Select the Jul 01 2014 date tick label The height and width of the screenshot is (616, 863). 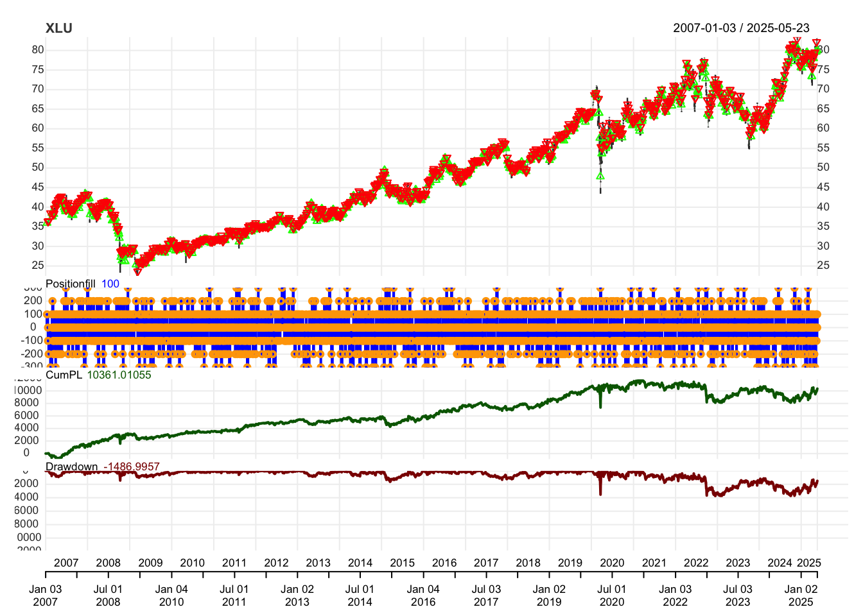[x=360, y=595]
